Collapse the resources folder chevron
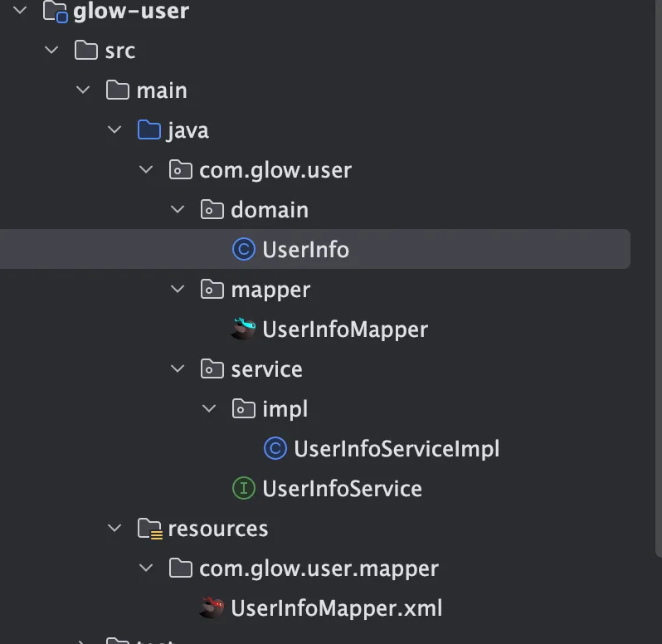The width and height of the screenshot is (662, 644). (x=114, y=529)
